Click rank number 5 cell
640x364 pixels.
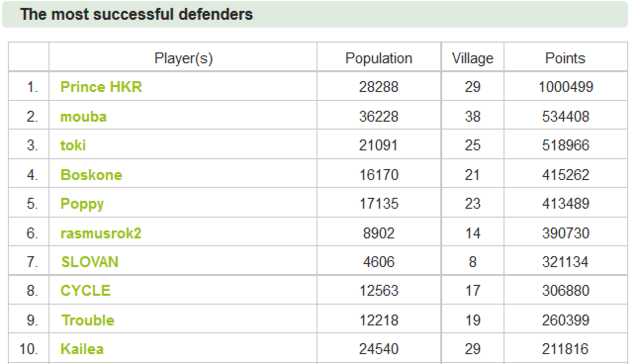point(29,202)
